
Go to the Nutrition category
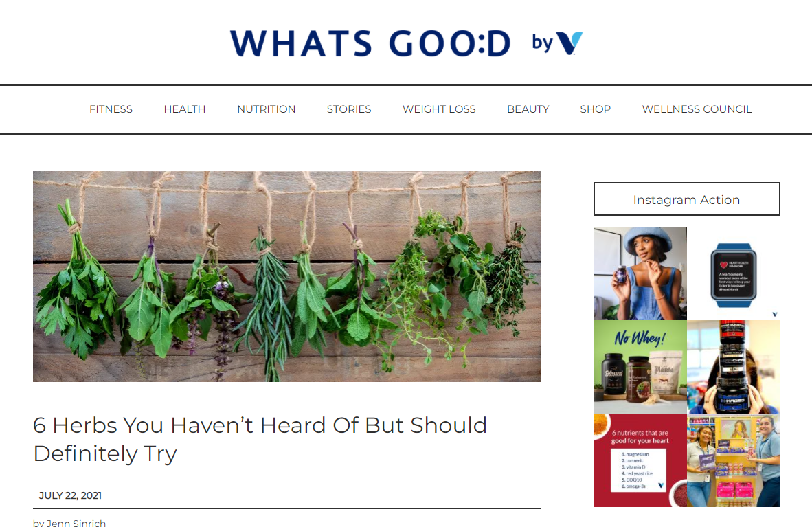[x=266, y=109]
